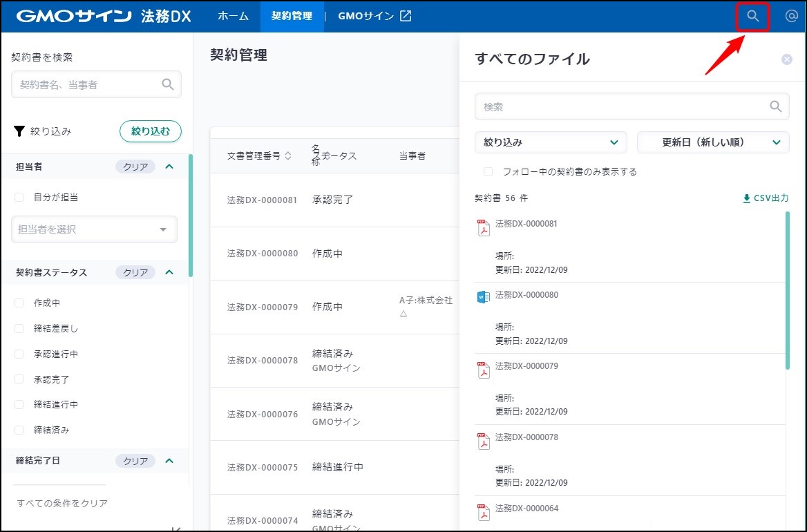
Task: Open table row 法務DX-0000080
Action: point(334,254)
